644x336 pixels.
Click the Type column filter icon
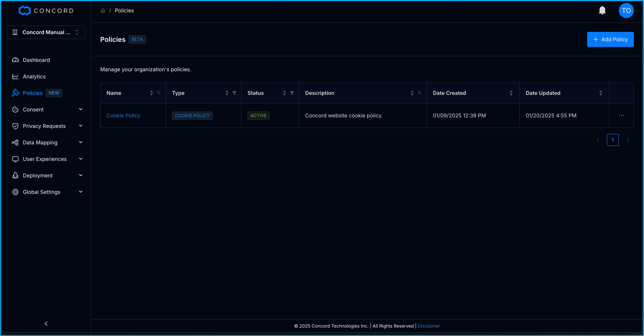234,93
